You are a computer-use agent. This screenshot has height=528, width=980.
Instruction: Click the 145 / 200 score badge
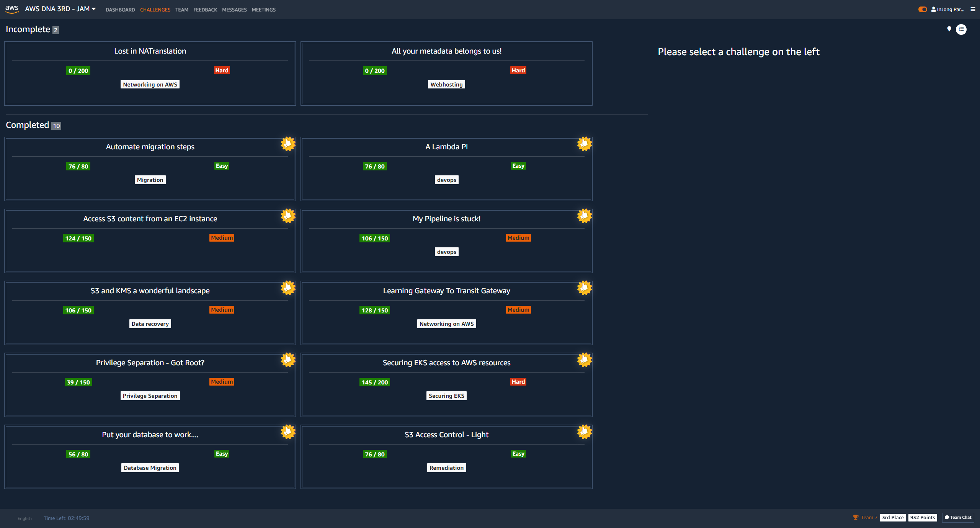click(x=375, y=382)
